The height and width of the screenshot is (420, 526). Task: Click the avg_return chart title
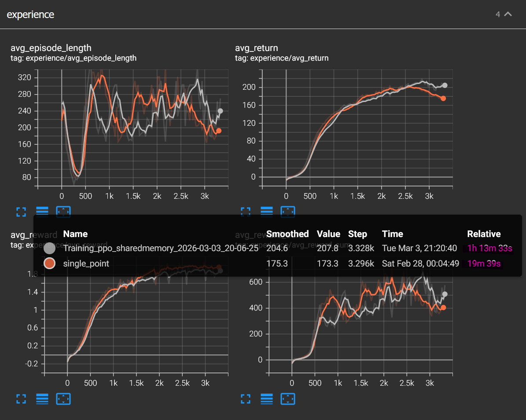coord(256,48)
